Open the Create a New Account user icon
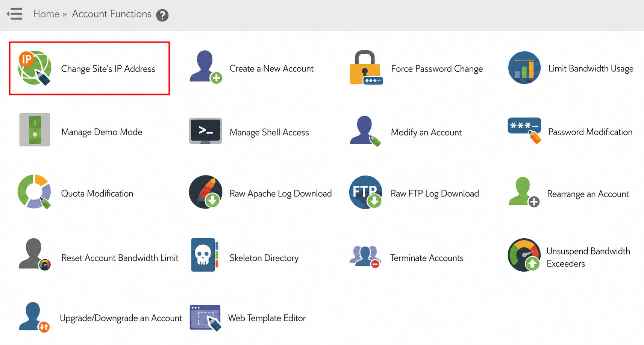 206,67
